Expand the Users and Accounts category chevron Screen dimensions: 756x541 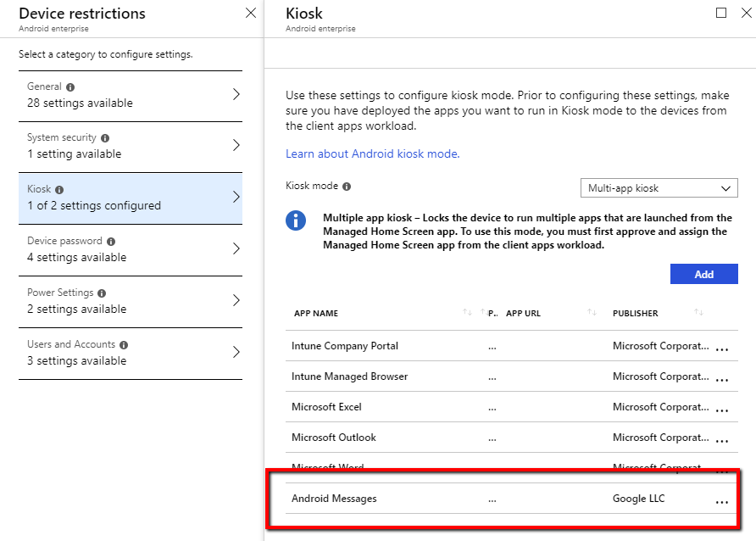pos(236,352)
